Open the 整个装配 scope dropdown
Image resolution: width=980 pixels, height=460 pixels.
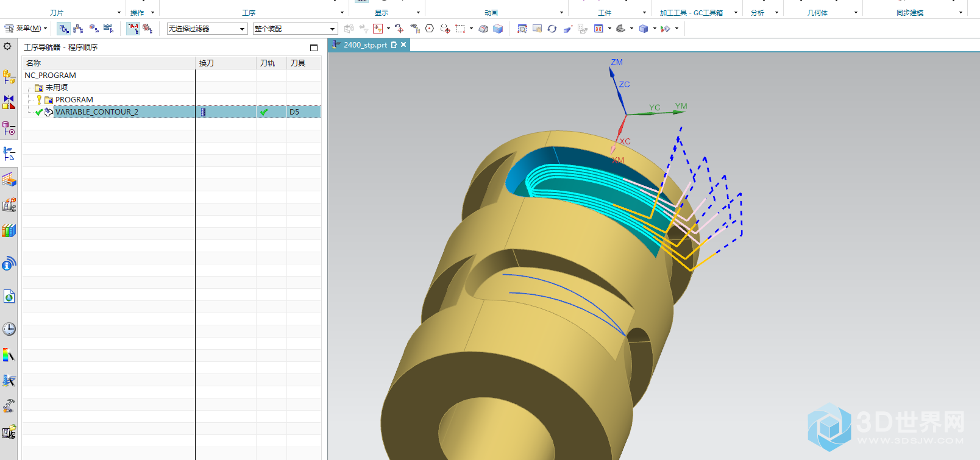click(x=295, y=29)
